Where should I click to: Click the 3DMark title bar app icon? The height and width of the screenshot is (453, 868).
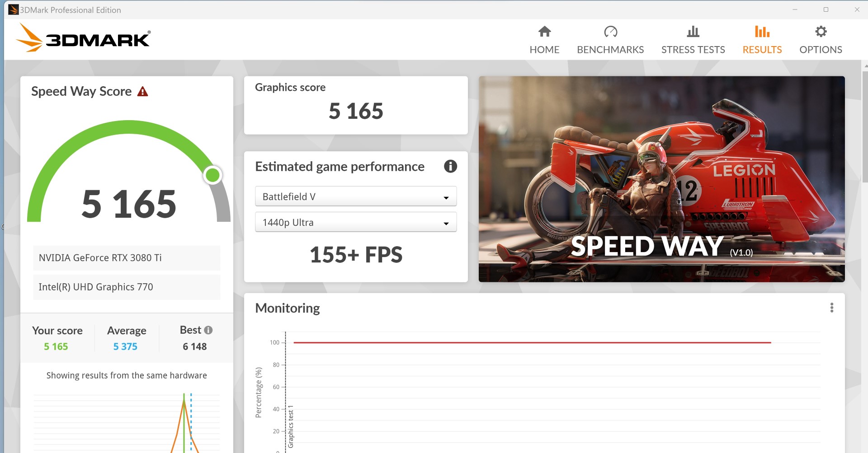tap(13, 9)
